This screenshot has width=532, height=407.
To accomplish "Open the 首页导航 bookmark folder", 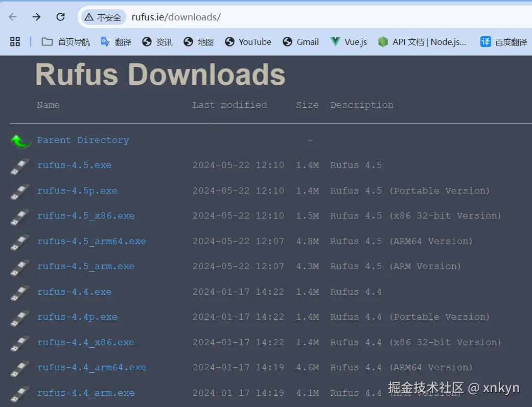I will [65, 42].
